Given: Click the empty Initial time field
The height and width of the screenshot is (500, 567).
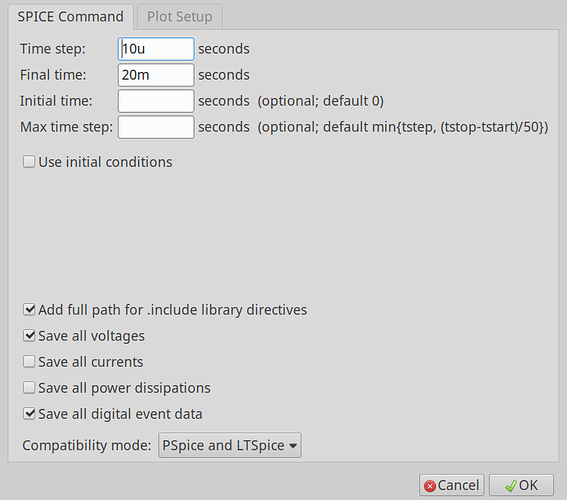Looking at the screenshot, I should (x=156, y=101).
